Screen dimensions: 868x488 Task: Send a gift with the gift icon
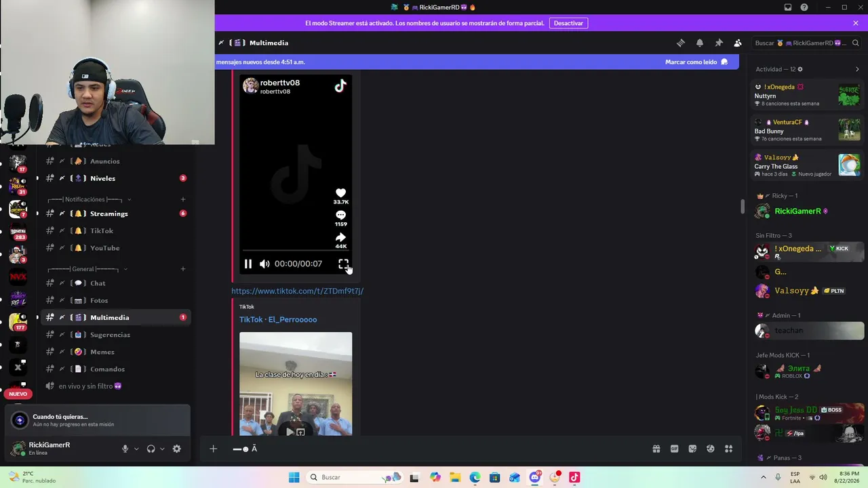[x=656, y=449]
